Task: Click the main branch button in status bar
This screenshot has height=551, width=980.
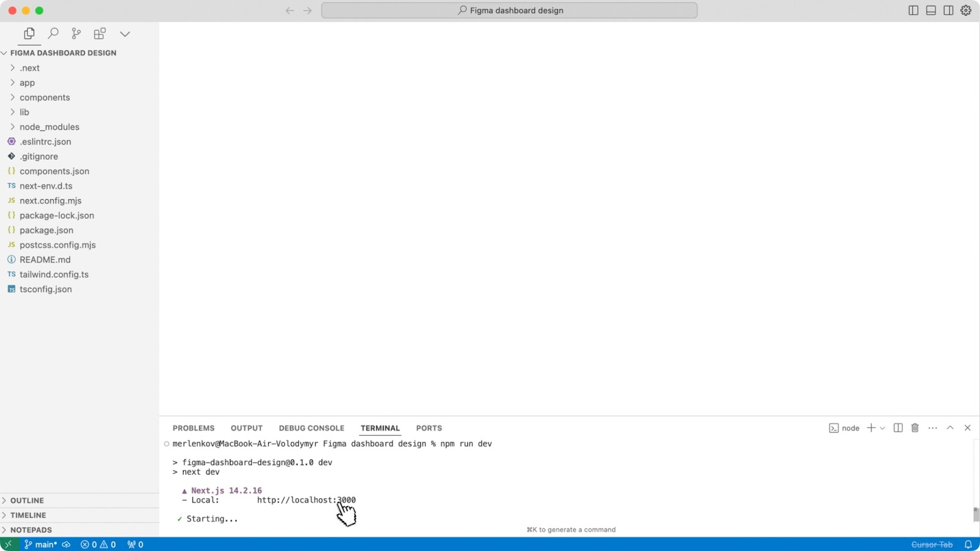Action: pos(41,544)
